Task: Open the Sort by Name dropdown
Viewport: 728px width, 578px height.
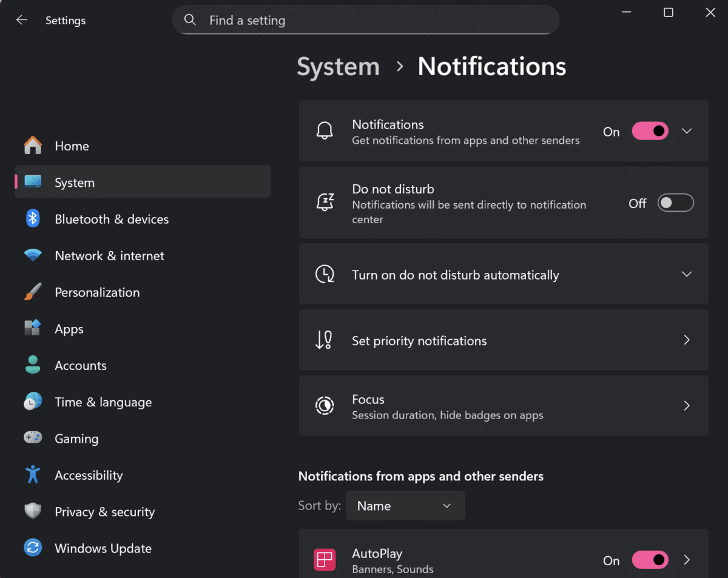Action: (x=405, y=506)
